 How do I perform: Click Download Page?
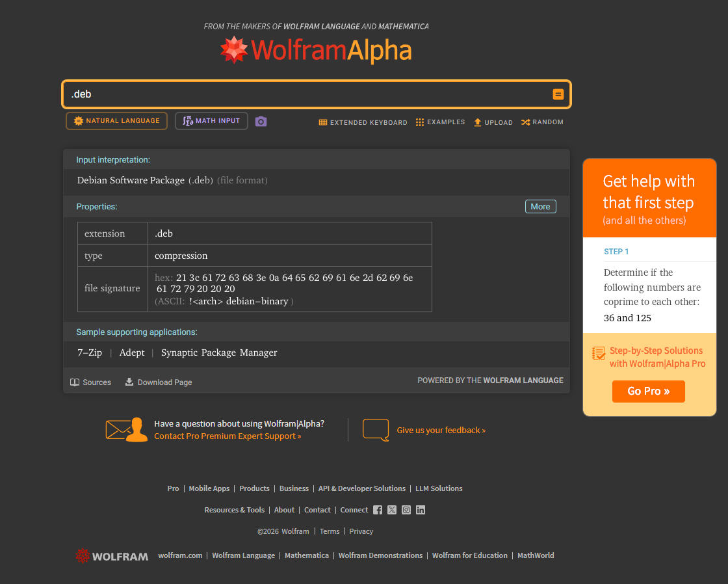[159, 382]
